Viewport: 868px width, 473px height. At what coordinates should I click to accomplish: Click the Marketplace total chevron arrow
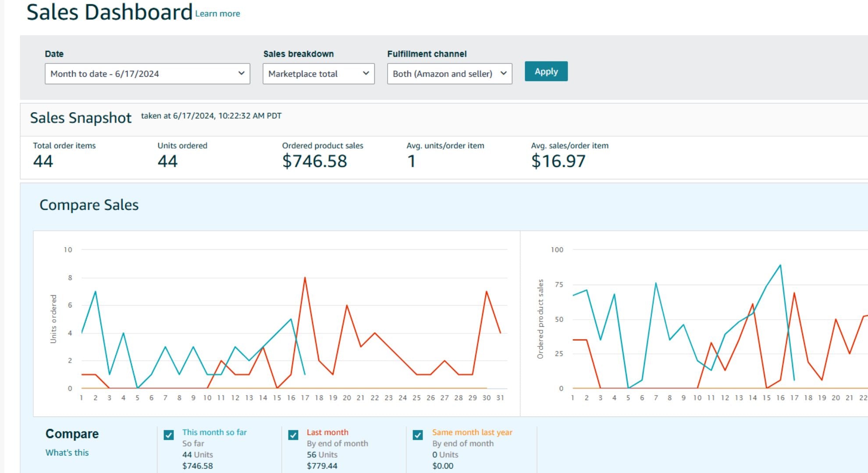tap(366, 73)
